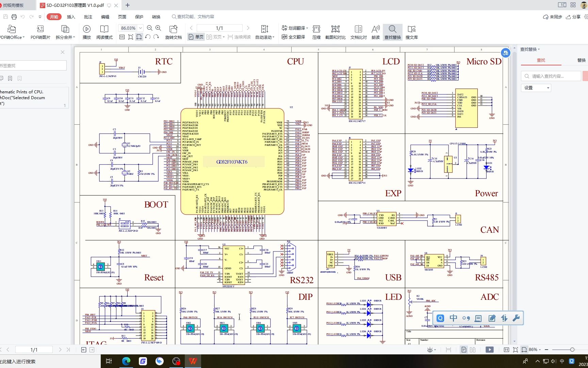The width and height of the screenshot is (588, 368).
Task: Click the floating blue panel icon on document
Action: (506, 53)
